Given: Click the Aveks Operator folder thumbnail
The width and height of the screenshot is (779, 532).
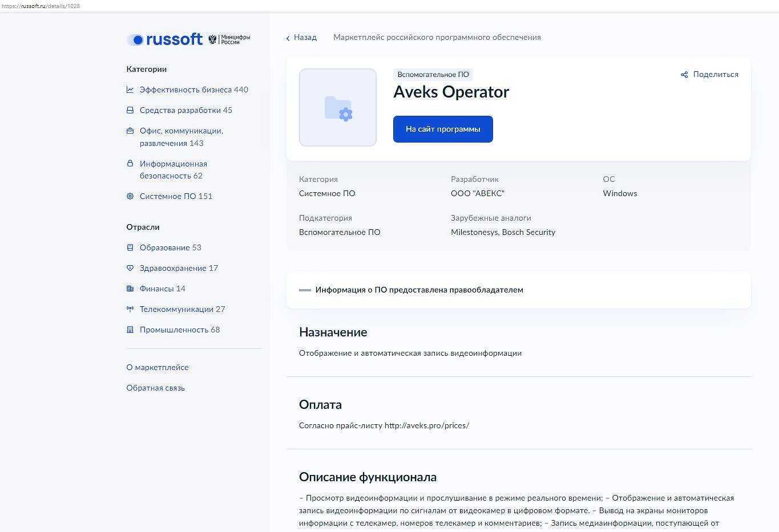Looking at the screenshot, I should [x=338, y=108].
